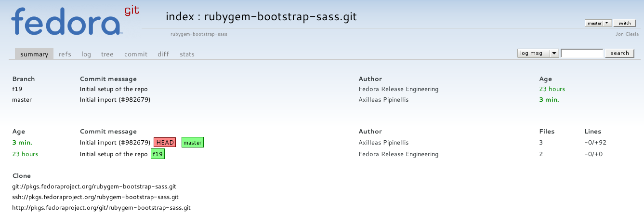This screenshot has height=214, width=644.
Task: Click the Fedora git logo
Action: pos(75,22)
